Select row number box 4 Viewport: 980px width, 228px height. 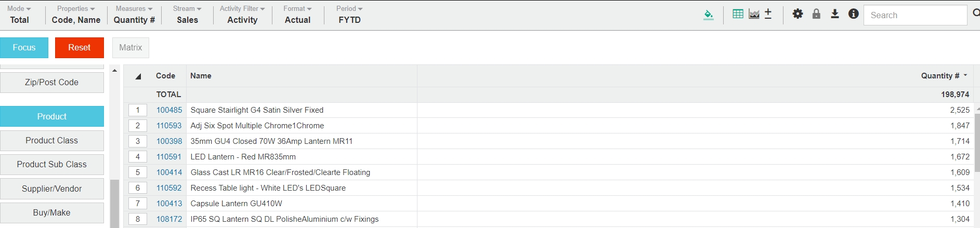pos(138,157)
